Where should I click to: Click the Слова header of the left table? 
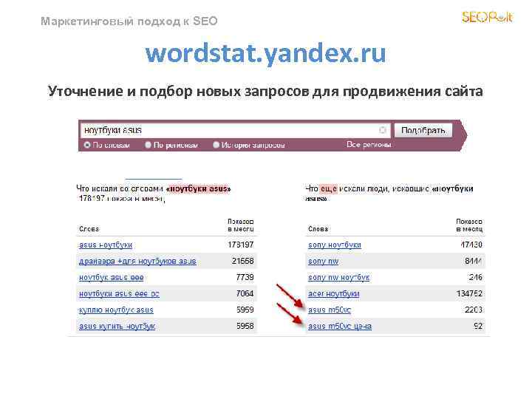tap(89, 229)
